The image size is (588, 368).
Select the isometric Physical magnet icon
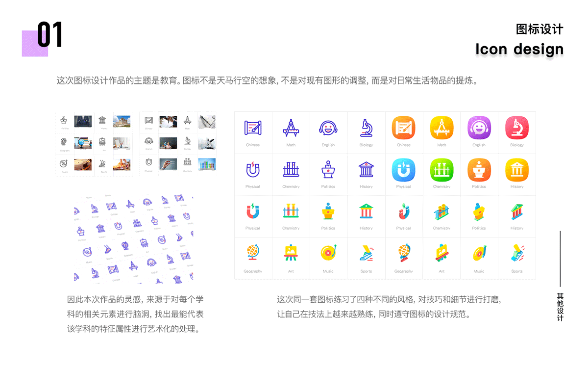click(x=404, y=211)
